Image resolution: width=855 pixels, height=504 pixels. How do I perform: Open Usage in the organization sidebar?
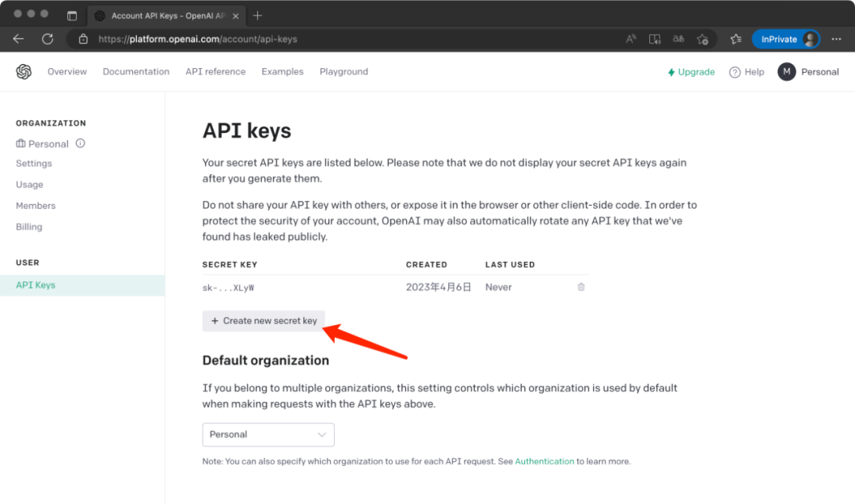[x=29, y=184]
